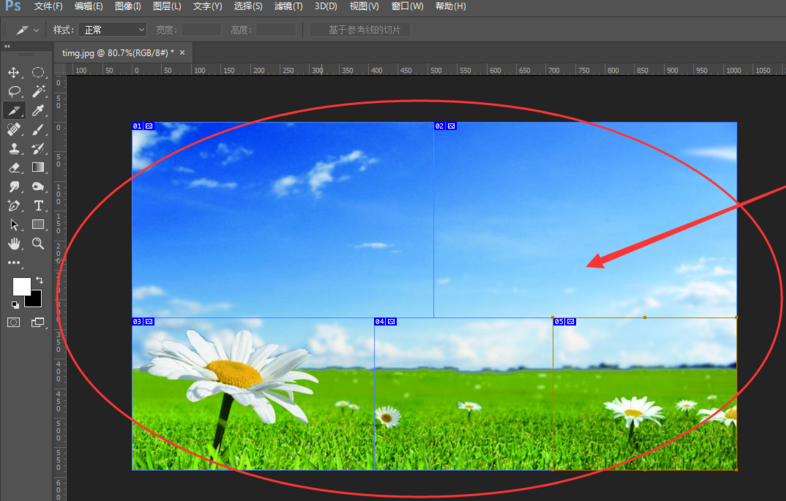Toggle Quick Mask mode icon

(x=14, y=323)
